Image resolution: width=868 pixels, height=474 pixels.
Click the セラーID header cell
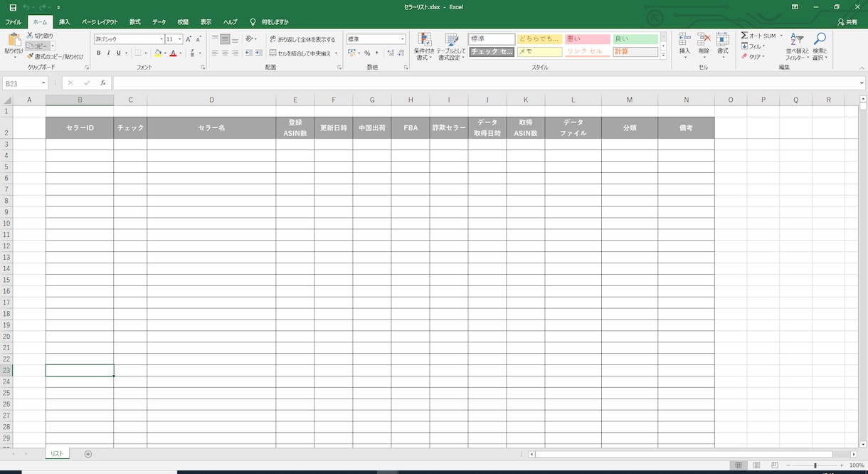80,127
